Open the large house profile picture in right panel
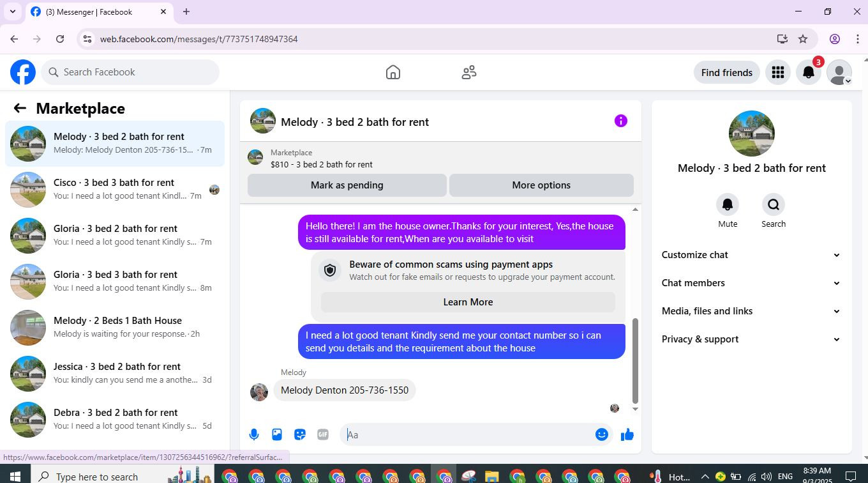 click(x=752, y=134)
